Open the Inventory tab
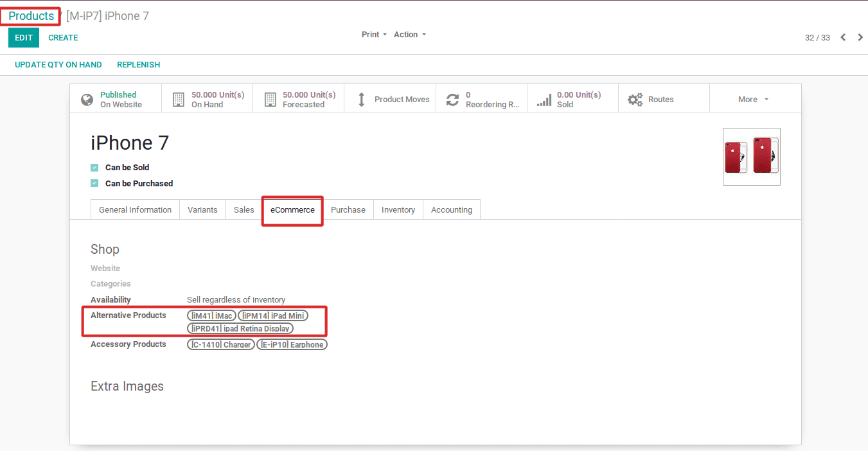 tap(398, 210)
